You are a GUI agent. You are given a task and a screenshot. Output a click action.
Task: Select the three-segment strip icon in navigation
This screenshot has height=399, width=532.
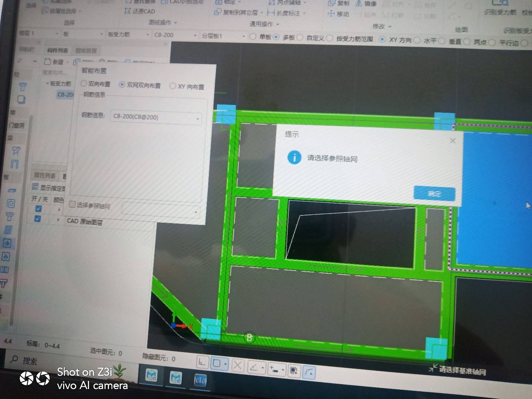tap(4, 270)
